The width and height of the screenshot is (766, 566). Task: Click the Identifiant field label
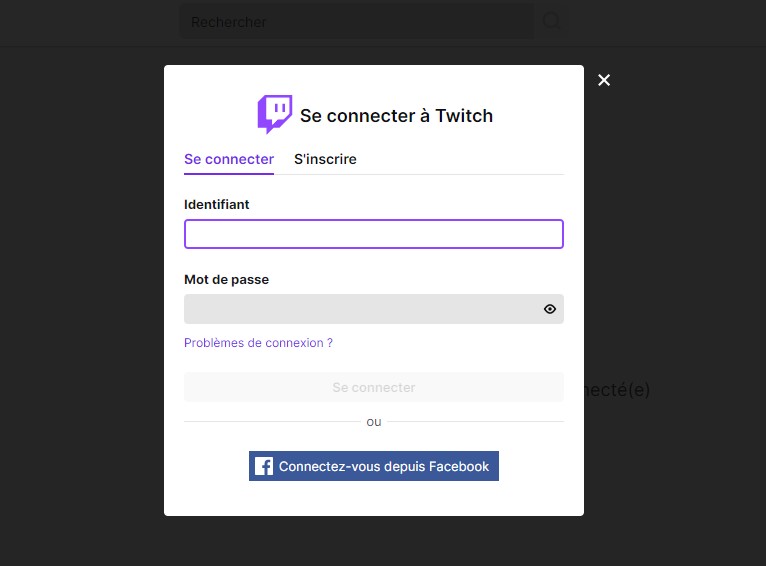click(217, 204)
